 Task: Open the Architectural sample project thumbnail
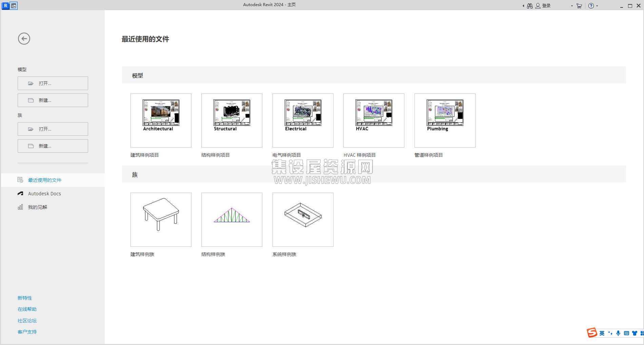point(161,121)
